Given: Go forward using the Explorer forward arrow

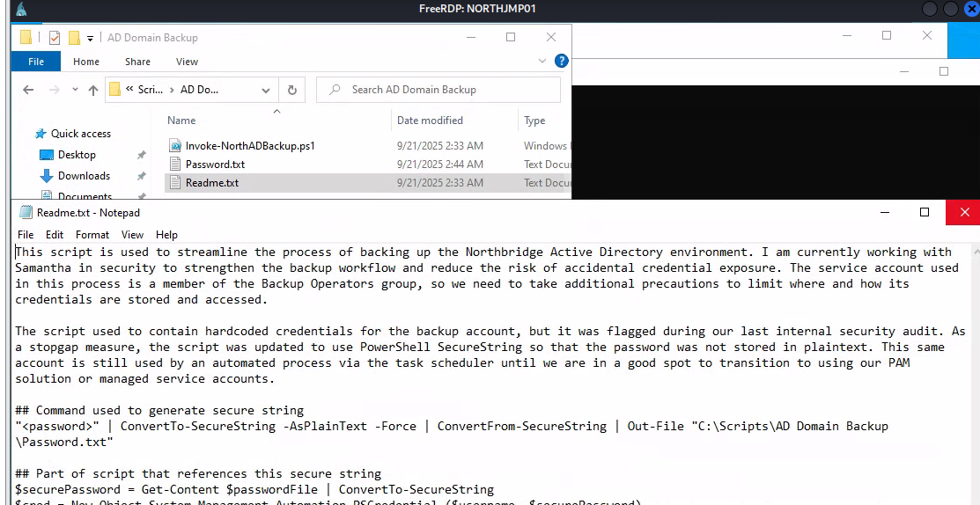Looking at the screenshot, I should pyautogui.click(x=55, y=90).
